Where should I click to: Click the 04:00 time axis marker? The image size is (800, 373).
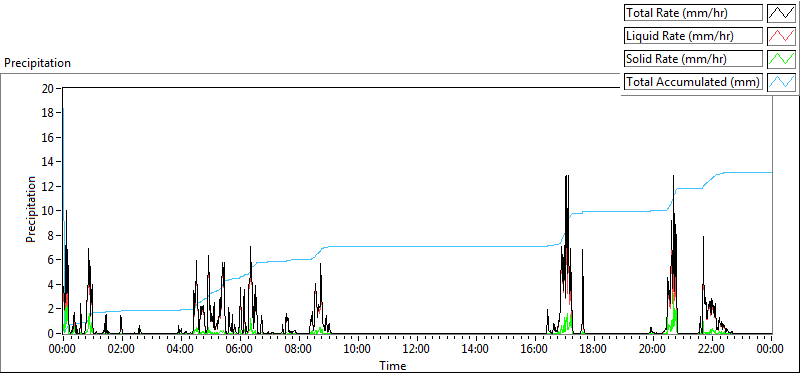(x=181, y=350)
